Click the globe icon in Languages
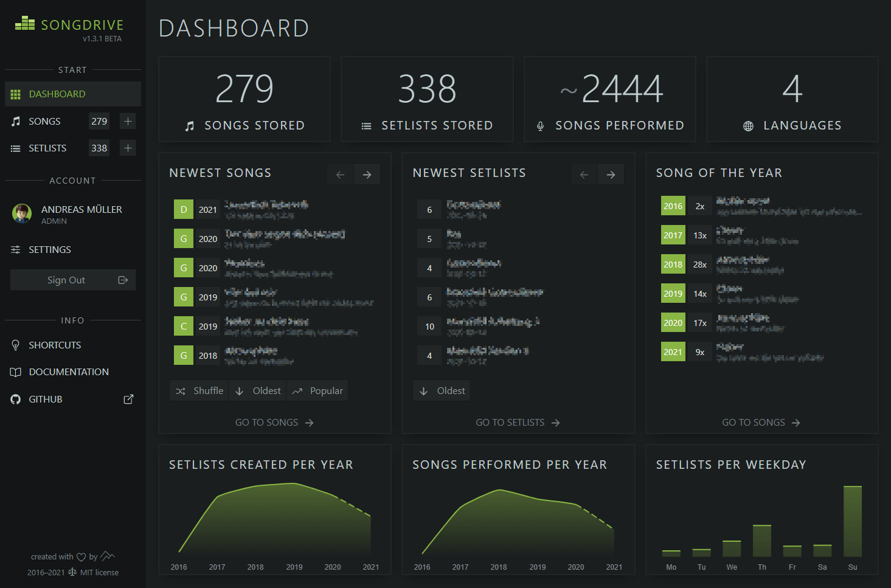Viewport: 891px width, 588px height. tap(748, 126)
